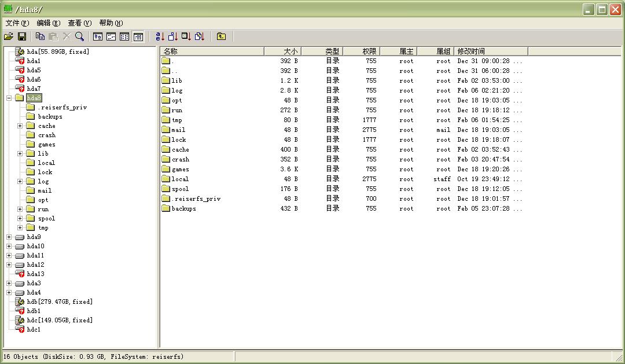
Task: Click the drive icon next to hda9
Action: coord(20,237)
